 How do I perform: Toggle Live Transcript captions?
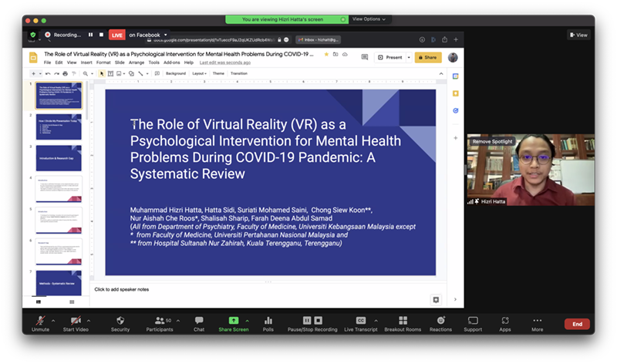tap(360, 320)
